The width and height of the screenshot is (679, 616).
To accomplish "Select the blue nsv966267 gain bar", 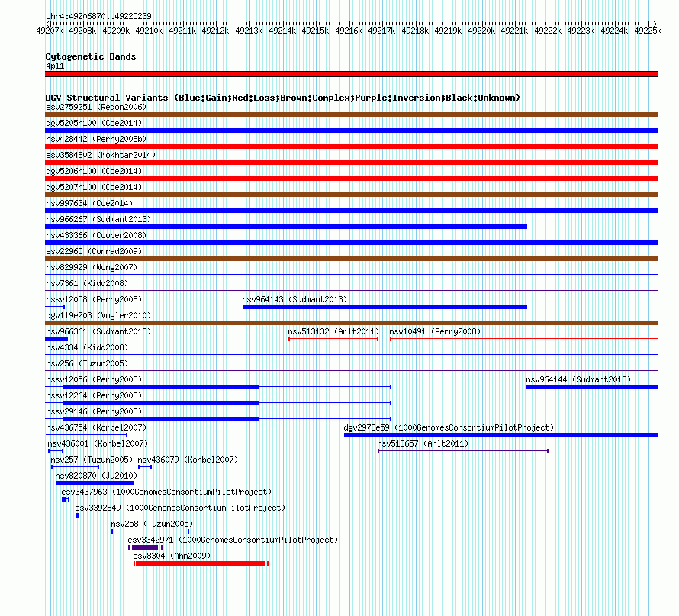I will click(x=286, y=227).
